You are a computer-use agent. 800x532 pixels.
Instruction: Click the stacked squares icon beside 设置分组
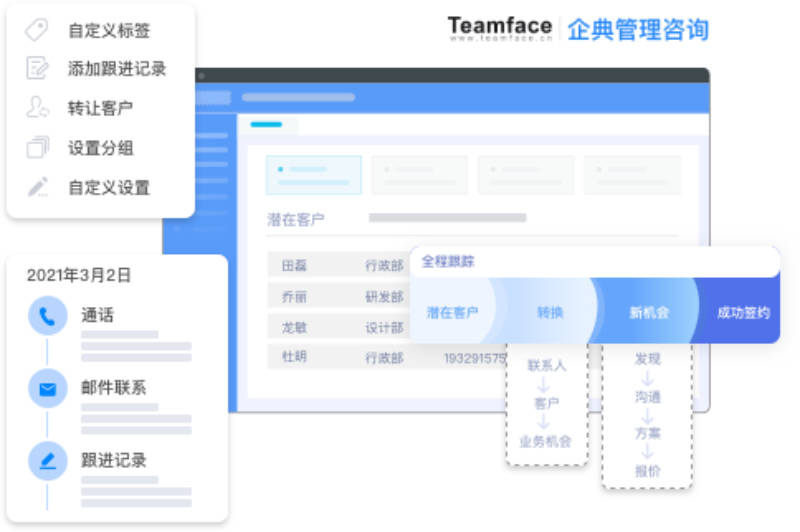[x=37, y=147]
